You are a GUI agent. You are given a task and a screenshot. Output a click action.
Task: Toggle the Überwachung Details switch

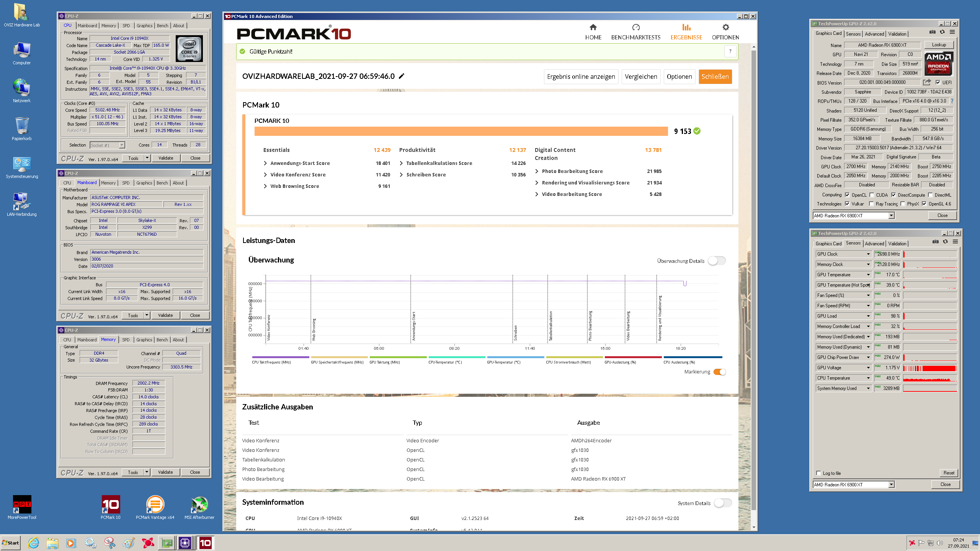click(x=717, y=261)
